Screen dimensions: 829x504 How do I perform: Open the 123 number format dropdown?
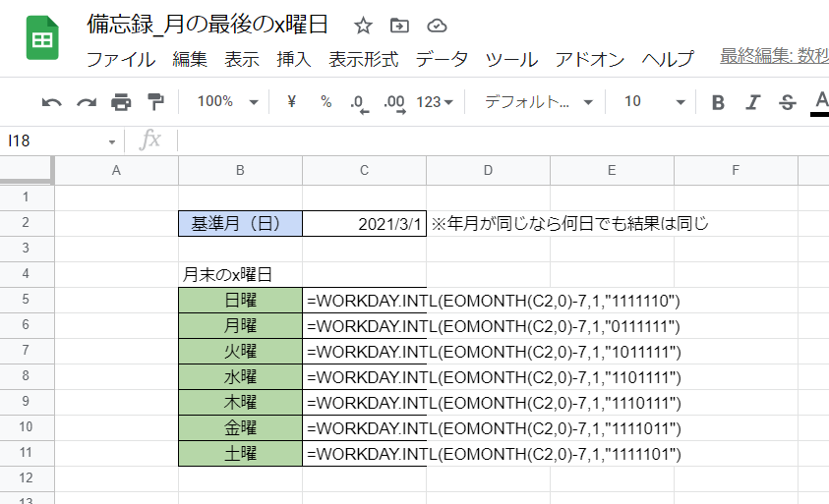pos(435,101)
